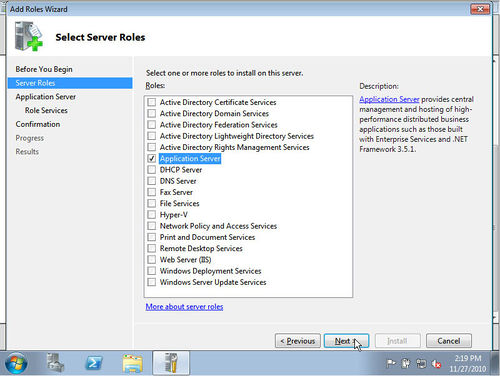
Task: Check Windows Server Update Services
Action: click(152, 282)
